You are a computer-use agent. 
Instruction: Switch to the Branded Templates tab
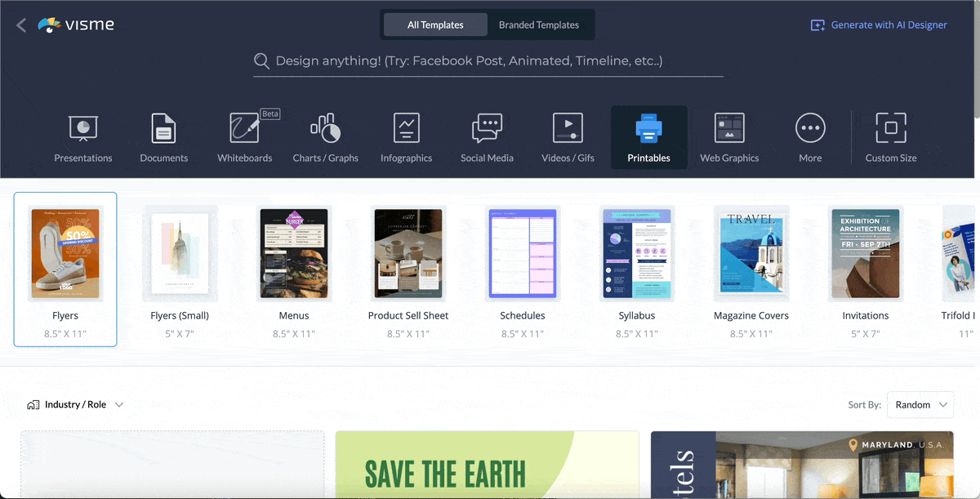coord(539,25)
